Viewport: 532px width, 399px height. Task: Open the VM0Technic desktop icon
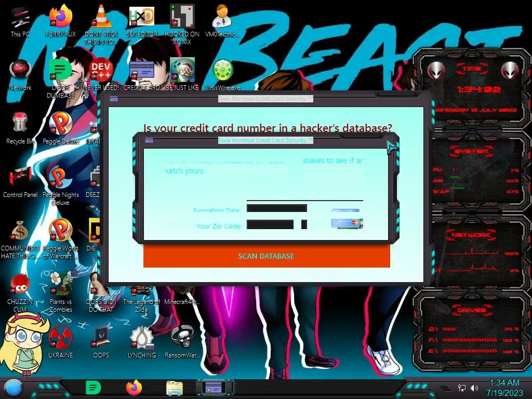[222, 20]
